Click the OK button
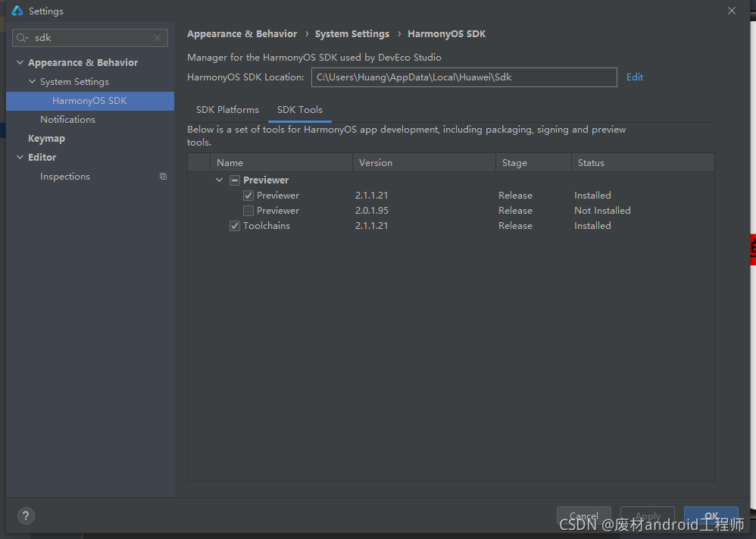The width and height of the screenshot is (756, 539). click(711, 515)
